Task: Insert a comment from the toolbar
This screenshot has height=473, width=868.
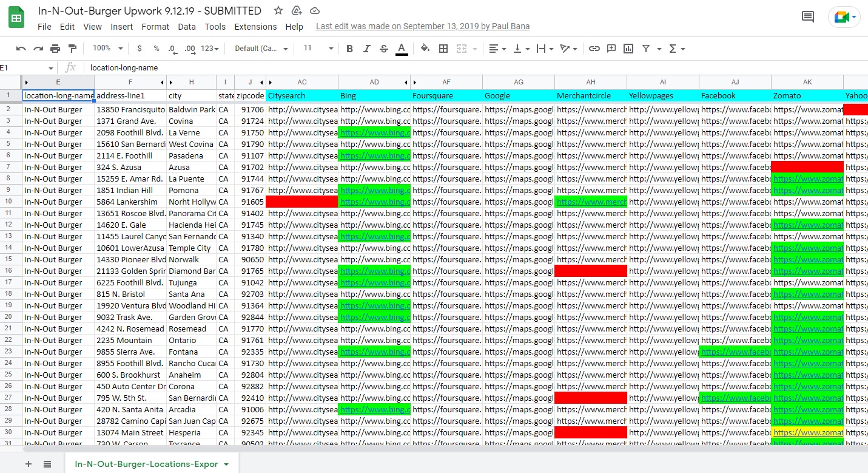Action: pos(611,49)
